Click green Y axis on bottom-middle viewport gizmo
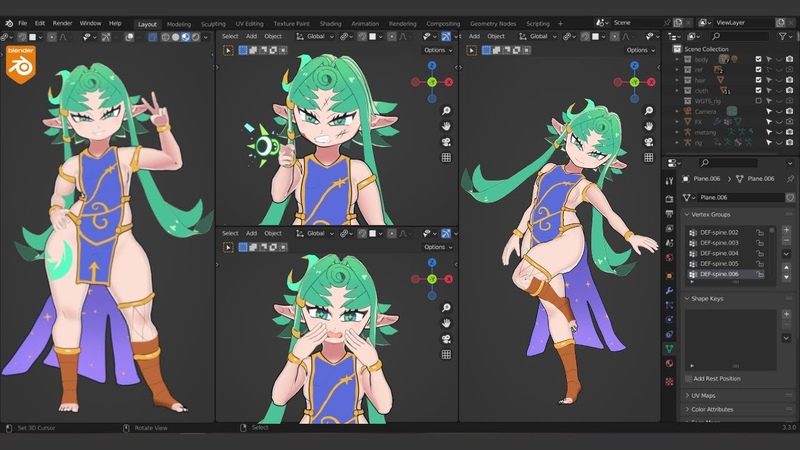This screenshot has height=450, width=800. (432, 279)
